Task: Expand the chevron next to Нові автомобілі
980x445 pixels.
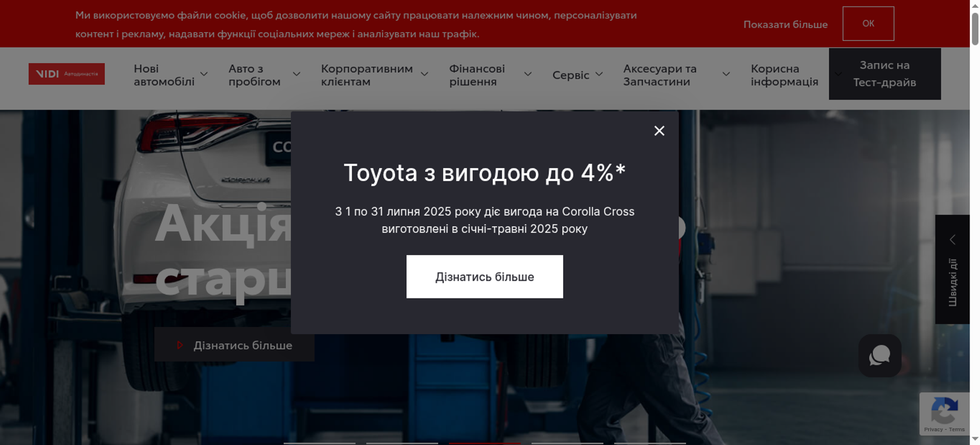Action: [204, 74]
